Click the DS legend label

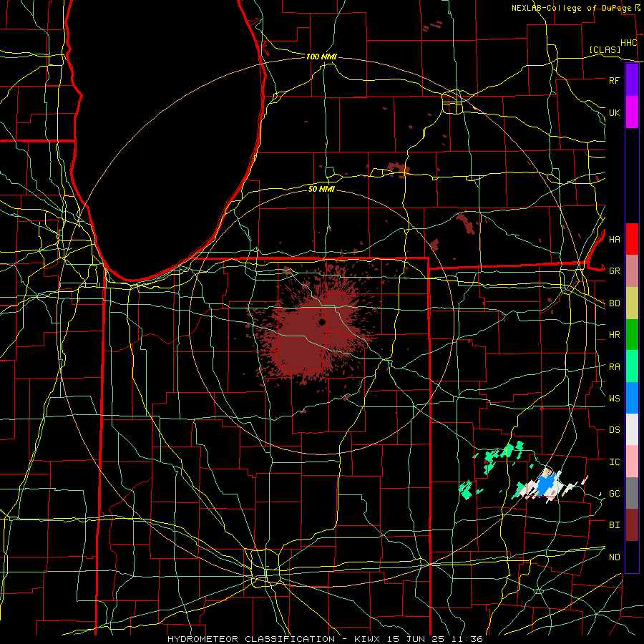614,429
